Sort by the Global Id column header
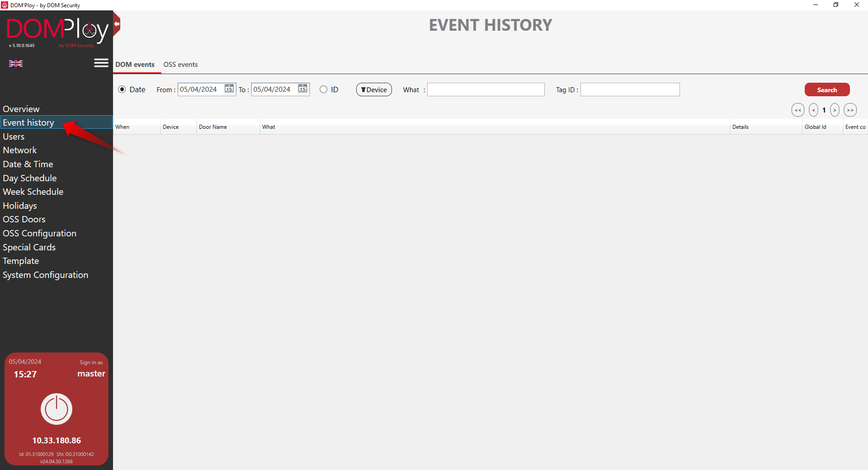This screenshot has width=868, height=470. (x=822, y=127)
